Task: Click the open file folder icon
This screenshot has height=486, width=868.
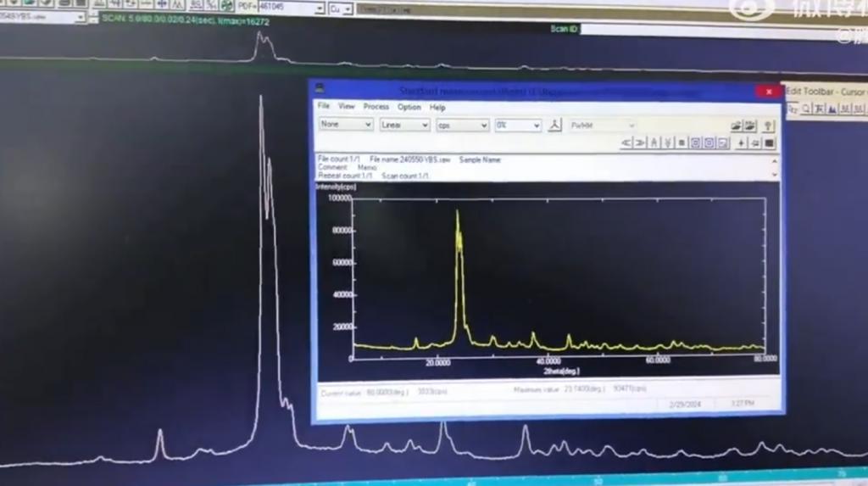Action: pyautogui.click(x=736, y=126)
